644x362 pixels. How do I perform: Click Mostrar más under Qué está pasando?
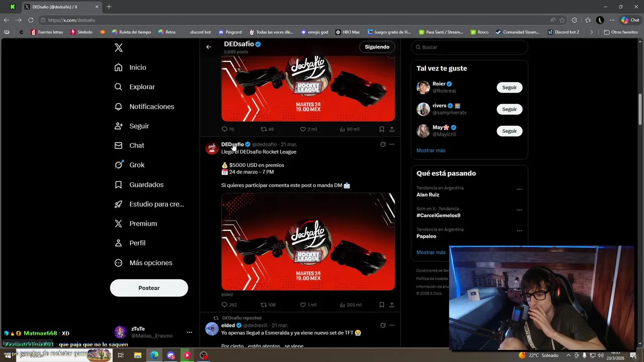pos(431,252)
